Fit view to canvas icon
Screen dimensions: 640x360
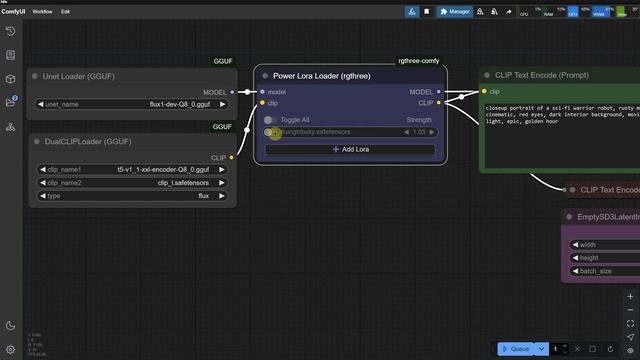(x=630, y=324)
